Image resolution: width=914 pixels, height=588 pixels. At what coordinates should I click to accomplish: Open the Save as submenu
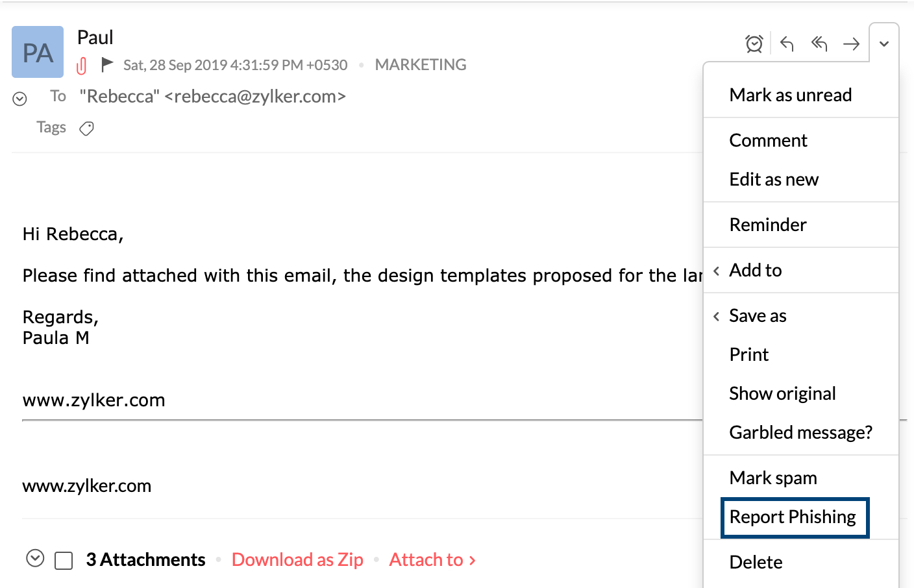(758, 315)
